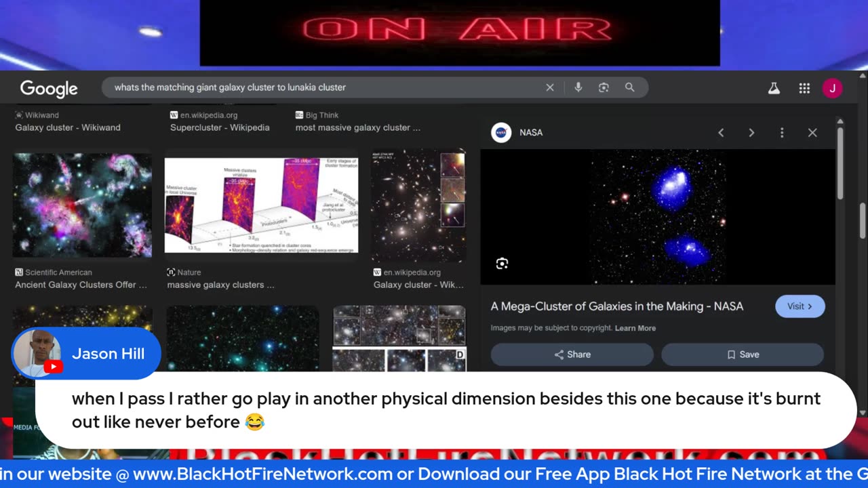Click the Scientific American source label

[58, 272]
